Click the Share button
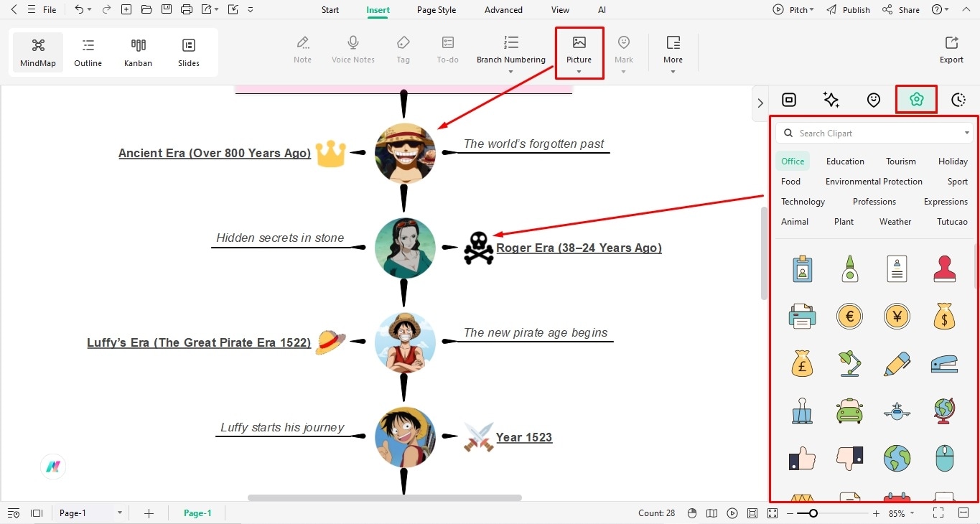980x524 pixels. pos(901,10)
